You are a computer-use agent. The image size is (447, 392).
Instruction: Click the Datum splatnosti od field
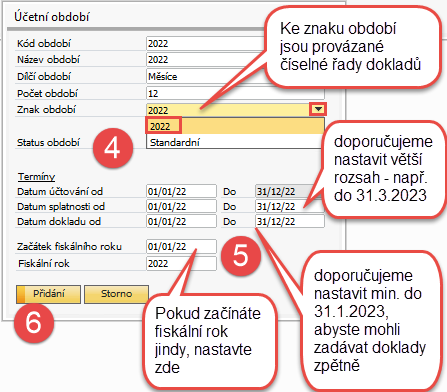[181, 206]
